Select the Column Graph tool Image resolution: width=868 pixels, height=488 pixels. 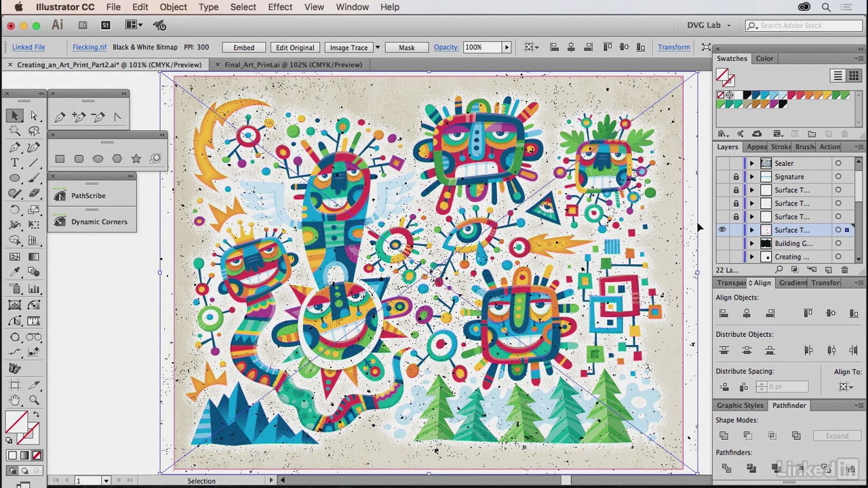34,289
